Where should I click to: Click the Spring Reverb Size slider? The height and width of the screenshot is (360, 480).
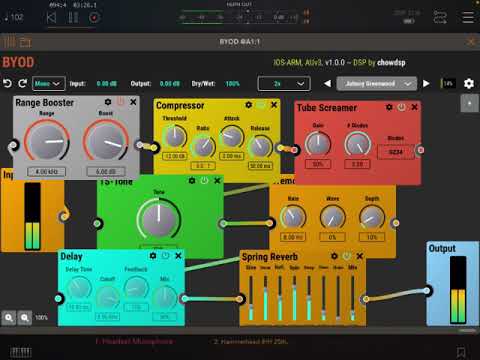[x=251, y=297]
